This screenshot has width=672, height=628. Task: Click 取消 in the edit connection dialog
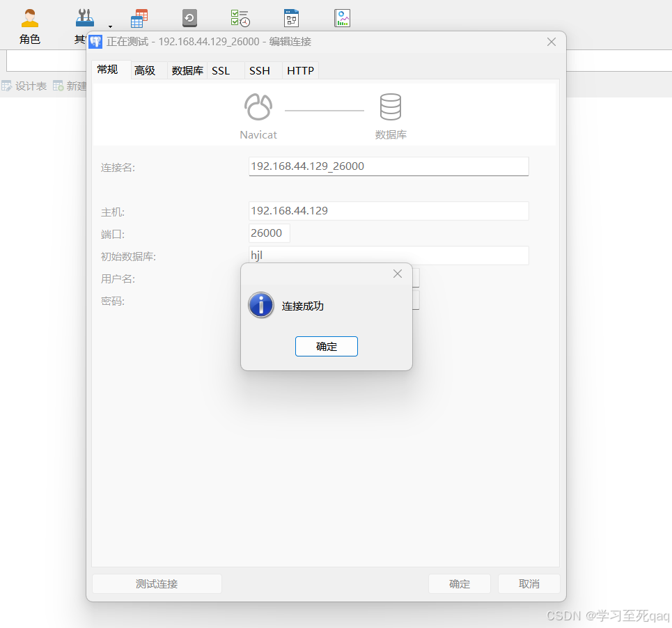point(529,584)
